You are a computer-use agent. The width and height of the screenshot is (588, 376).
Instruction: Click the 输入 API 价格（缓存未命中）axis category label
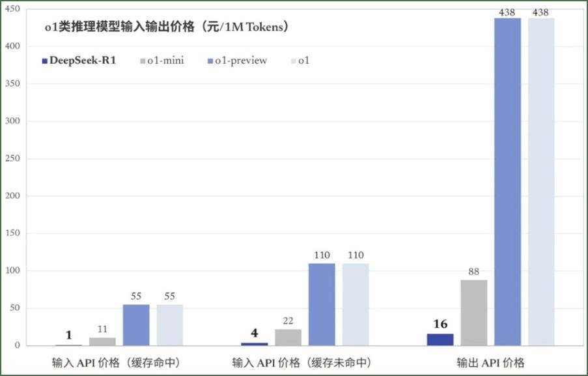coord(301,362)
